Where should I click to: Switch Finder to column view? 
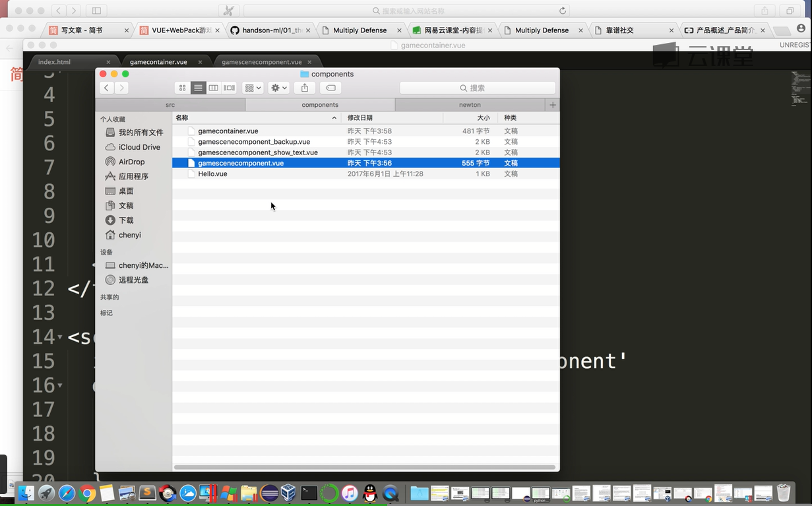tap(214, 88)
